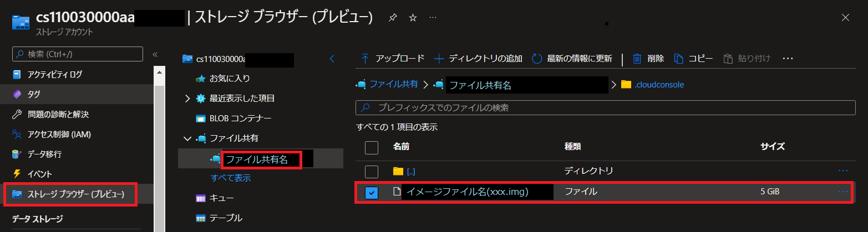Click 削除 delete button

648,58
